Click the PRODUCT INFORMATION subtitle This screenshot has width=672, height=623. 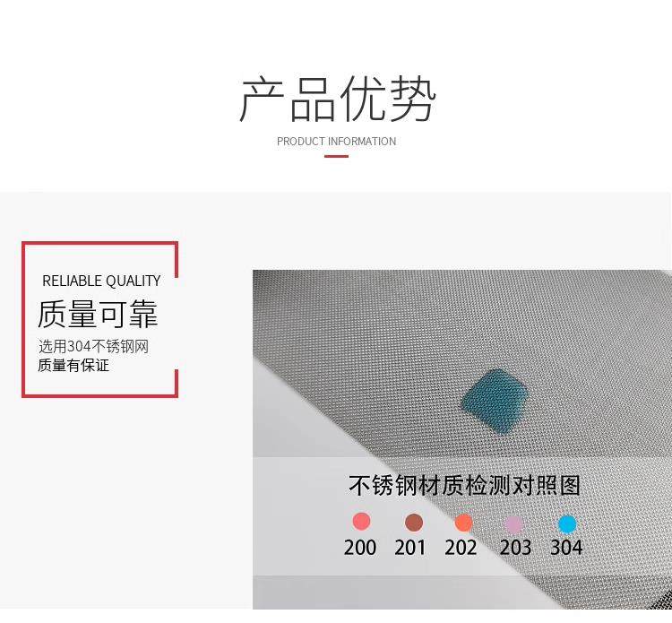[336, 141]
